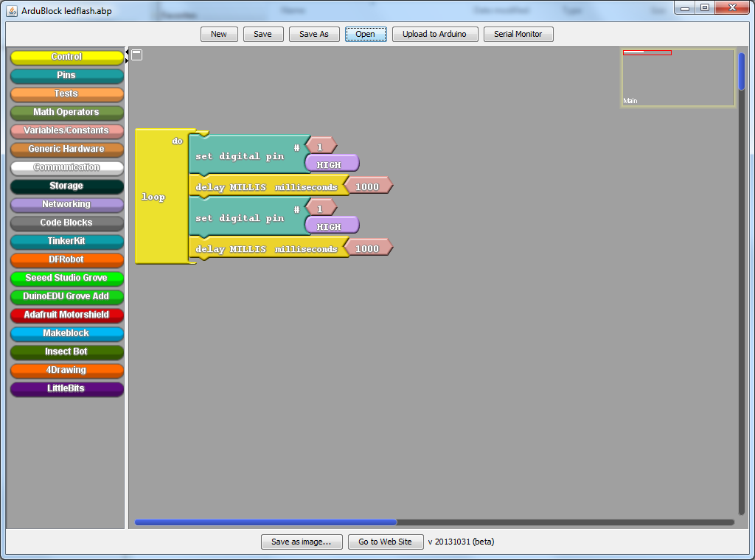Click the vertical scrollbar thumb on the right
The image size is (755, 560).
tap(742, 71)
